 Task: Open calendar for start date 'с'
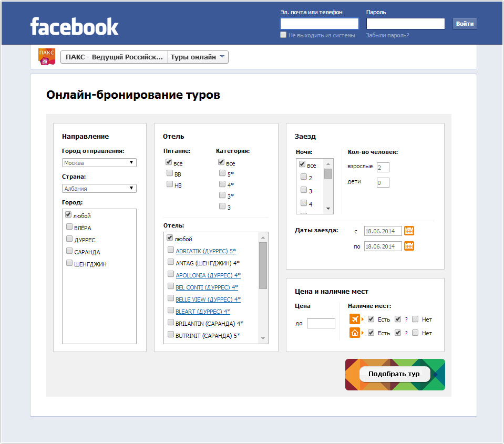409,231
